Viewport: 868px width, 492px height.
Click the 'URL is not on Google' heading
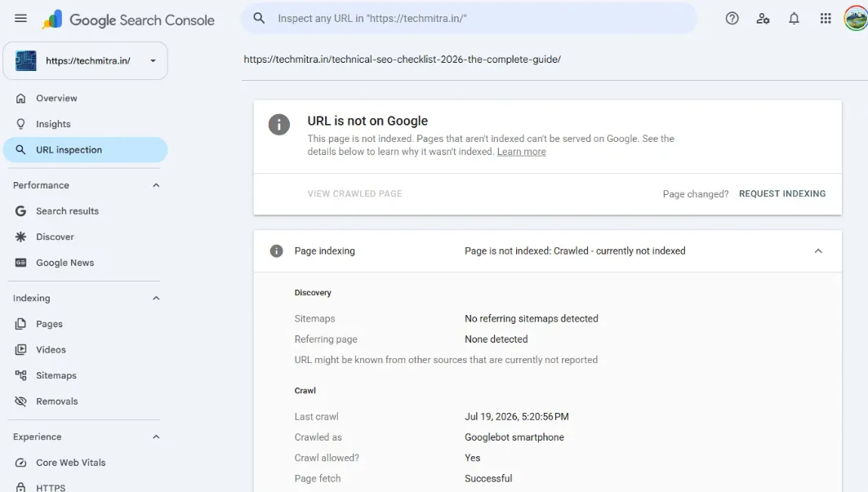coord(367,122)
